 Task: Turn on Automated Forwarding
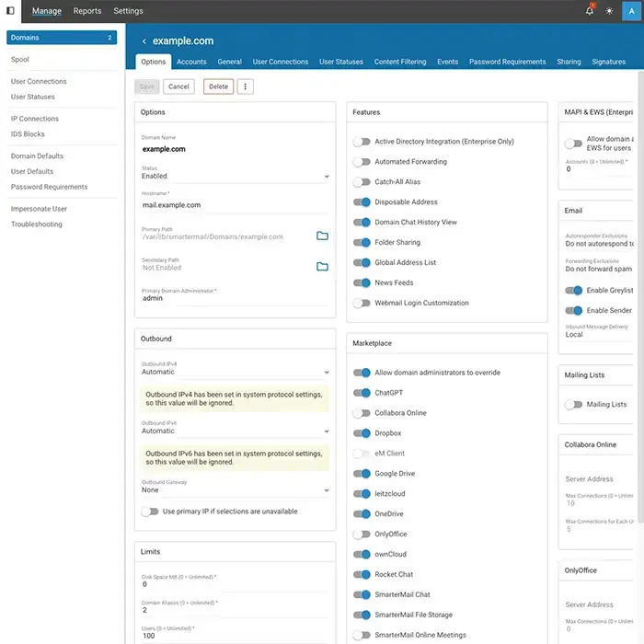(362, 162)
